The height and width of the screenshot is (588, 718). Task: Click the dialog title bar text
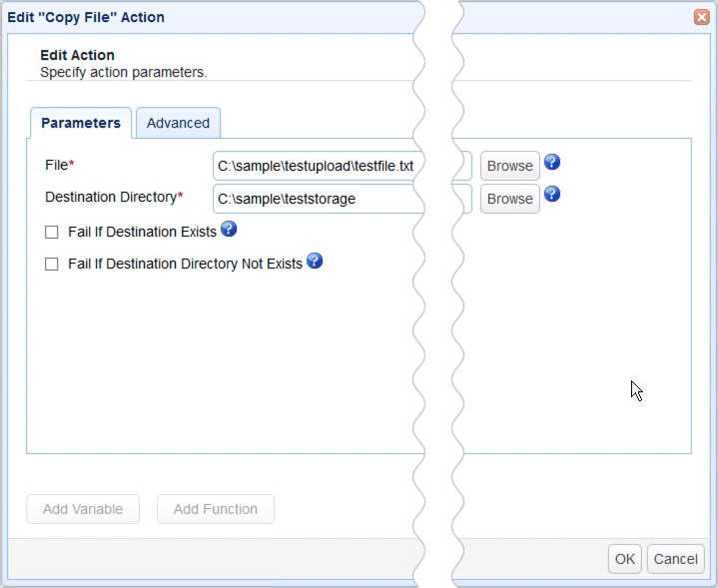click(86, 17)
